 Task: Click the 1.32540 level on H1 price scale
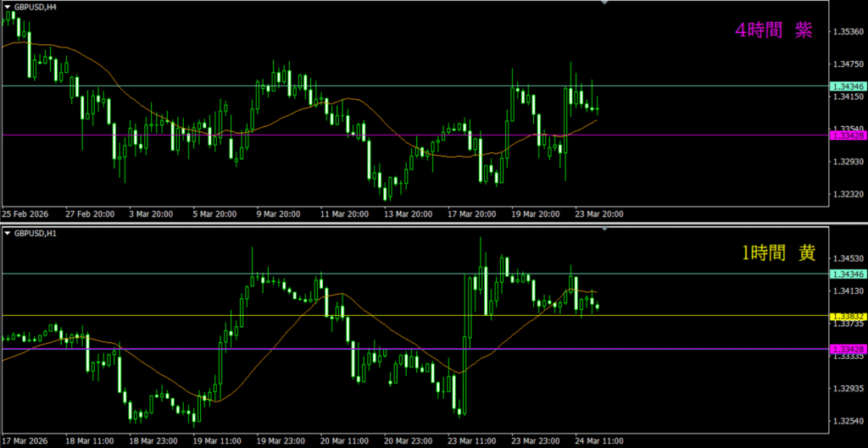coord(848,422)
